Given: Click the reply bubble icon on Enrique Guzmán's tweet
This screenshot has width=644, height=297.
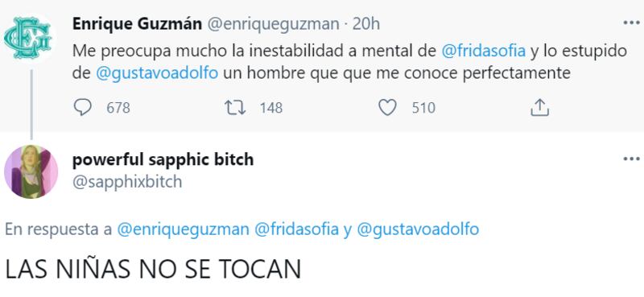Looking at the screenshot, I should pyautogui.click(x=83, y=108).
